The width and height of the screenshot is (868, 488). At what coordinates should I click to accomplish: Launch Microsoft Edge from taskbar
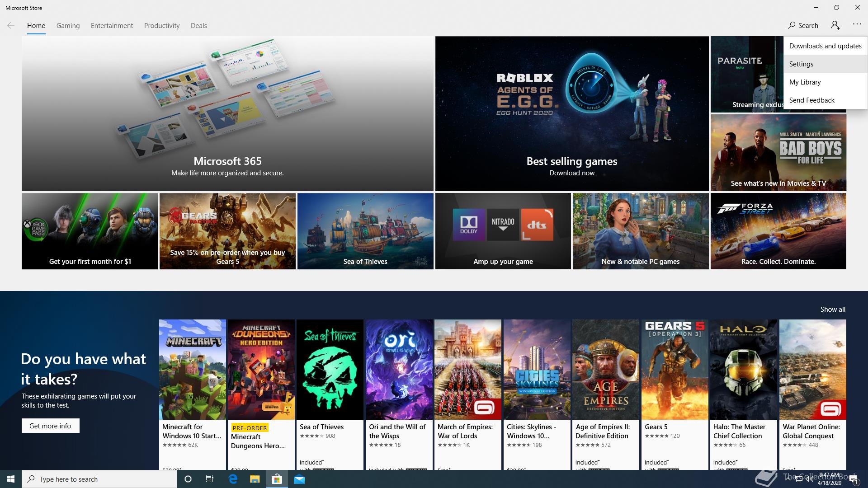233,479
